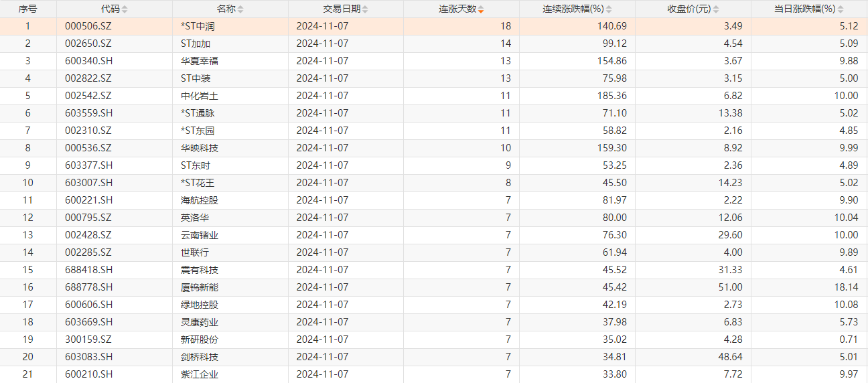
Task: Open stock *ST通脉
Action: [x=198, y=113]
